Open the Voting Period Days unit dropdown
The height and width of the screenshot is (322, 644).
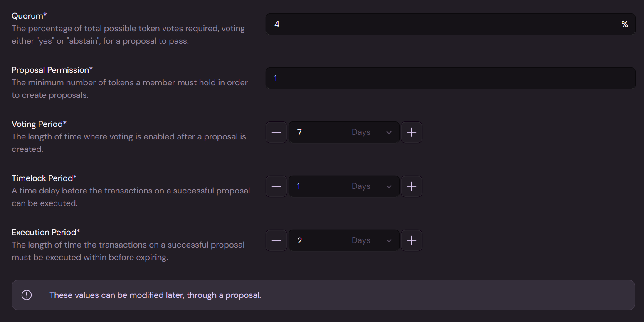(371, 132)
